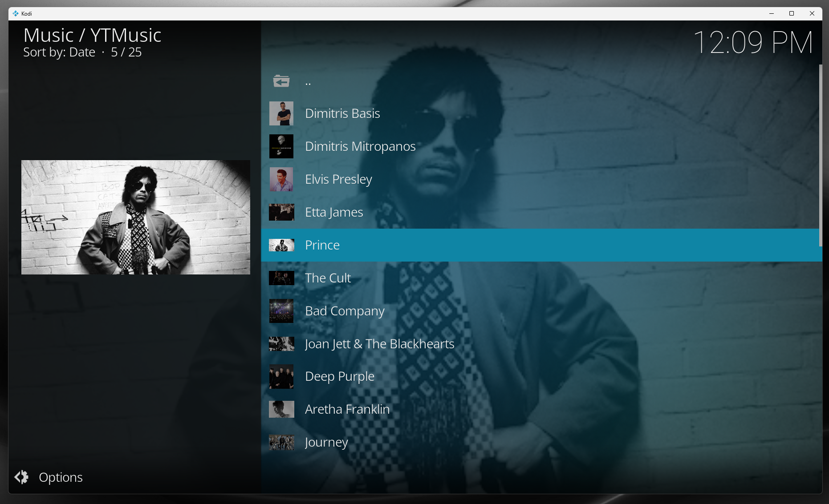
Task: Click the Sort by: Date label
Action: click(x=59, y=52)
